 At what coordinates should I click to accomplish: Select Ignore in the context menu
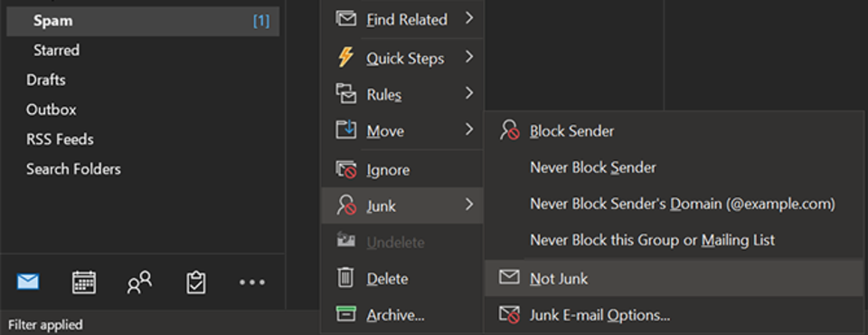pos(402,169)
